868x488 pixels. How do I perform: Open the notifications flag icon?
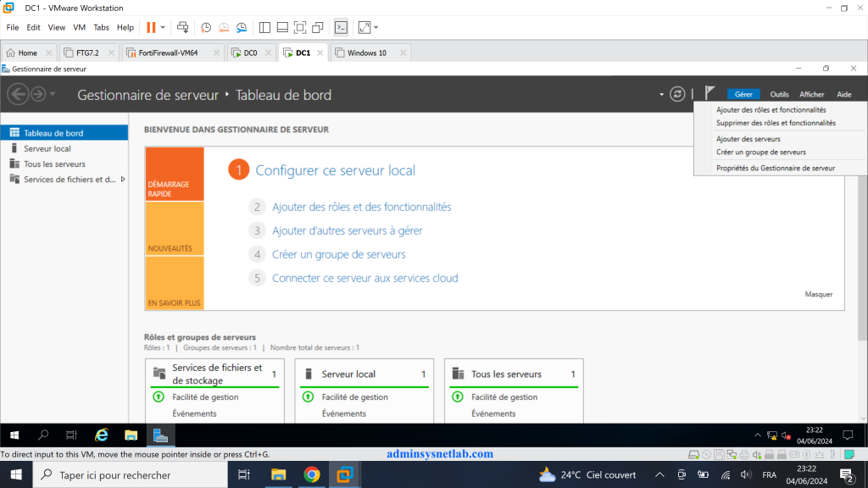(x=709, y=93)
